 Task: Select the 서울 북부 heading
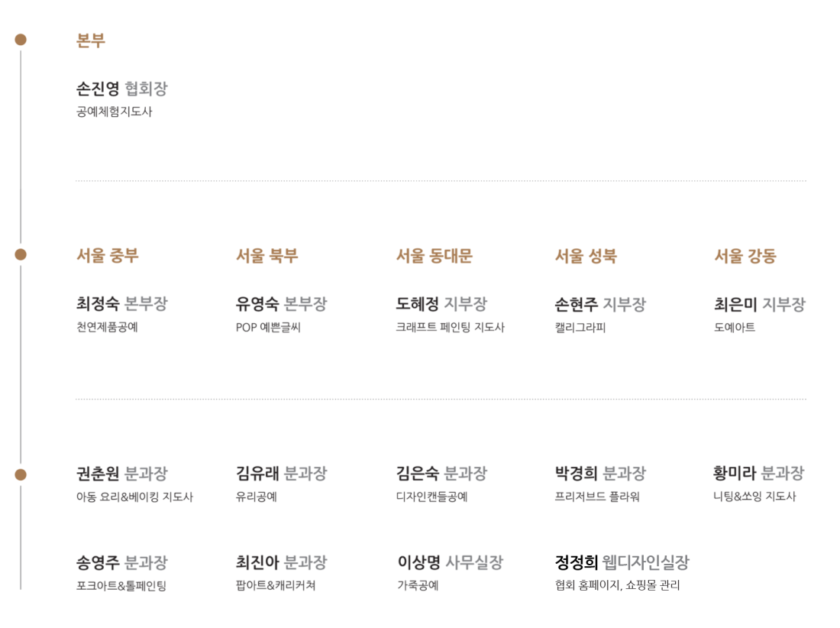[267, 256]
